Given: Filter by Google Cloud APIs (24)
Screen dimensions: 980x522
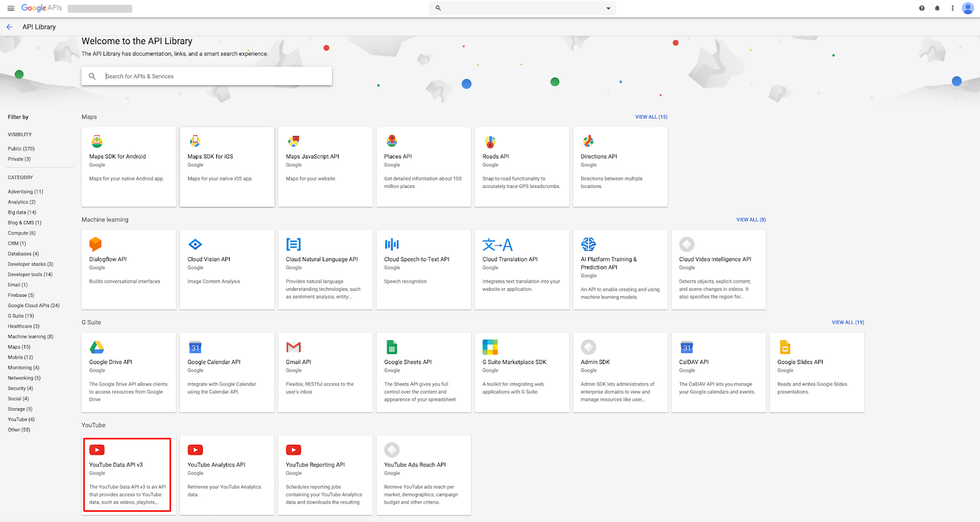Looking at the screenshot, I should 34,305.
